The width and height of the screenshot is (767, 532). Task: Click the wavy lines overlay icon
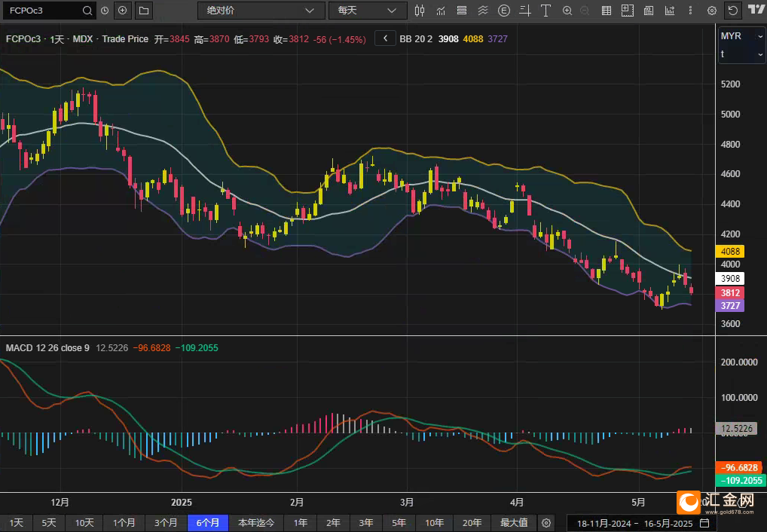tap(483, 11)
